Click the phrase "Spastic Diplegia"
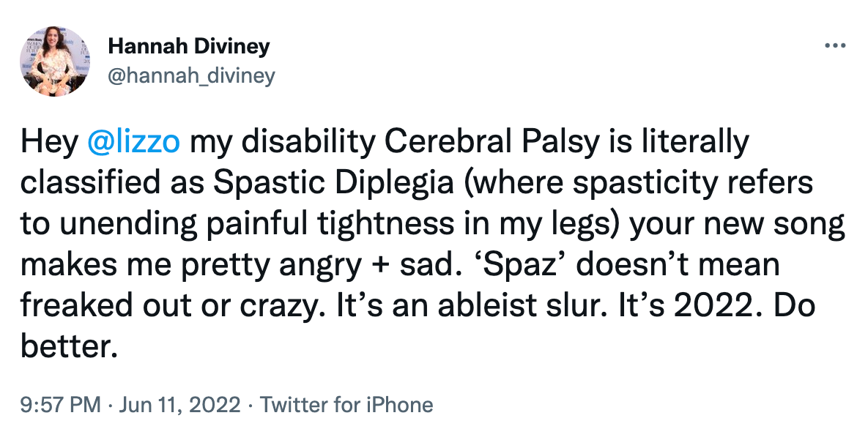 (334, 183)
